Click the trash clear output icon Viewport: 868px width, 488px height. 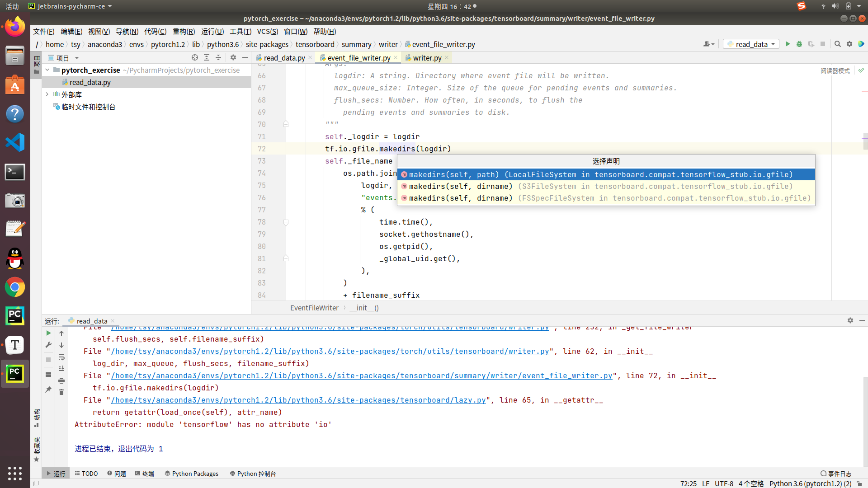(61, 392)
